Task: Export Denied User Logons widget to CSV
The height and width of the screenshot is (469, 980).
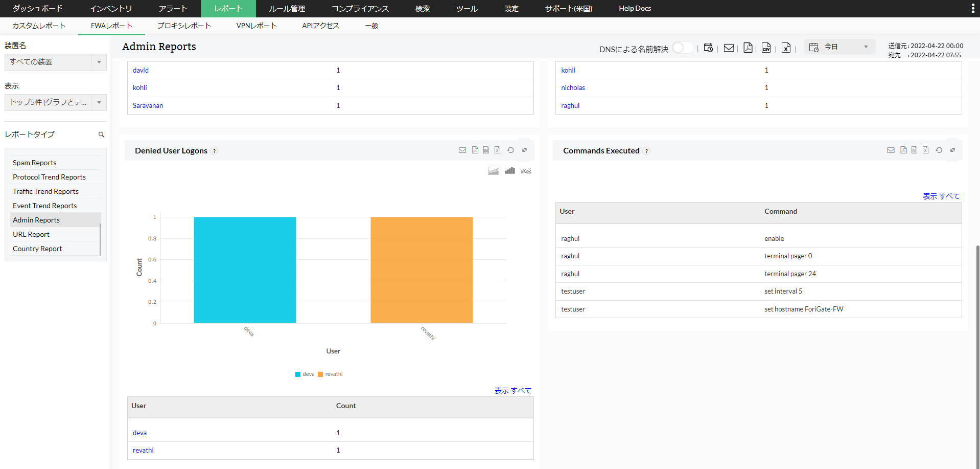Action: (x=486, y=150)
